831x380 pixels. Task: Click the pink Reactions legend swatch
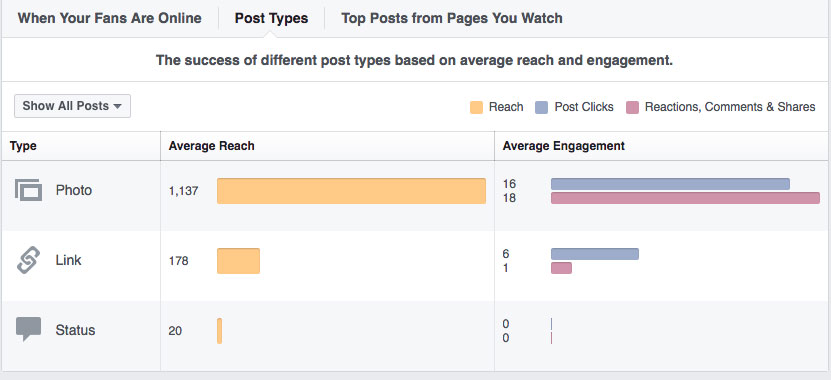point(632,108)
